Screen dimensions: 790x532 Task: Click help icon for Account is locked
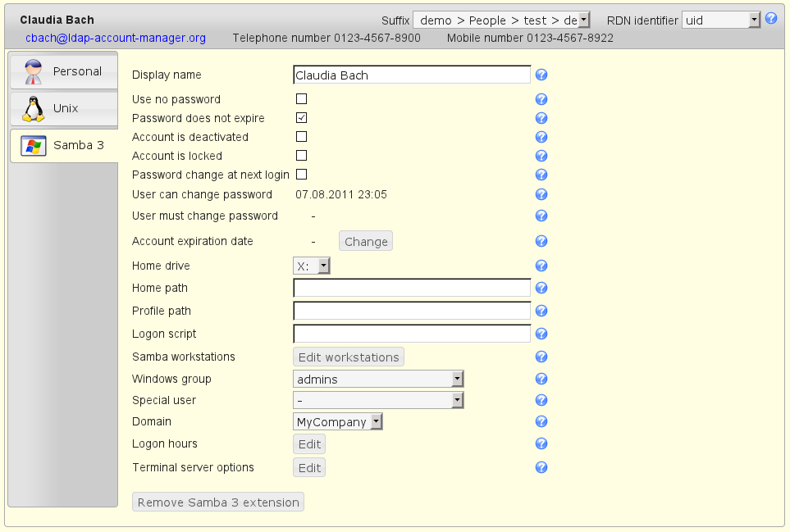pyautogui.click(x=541, y=156)
